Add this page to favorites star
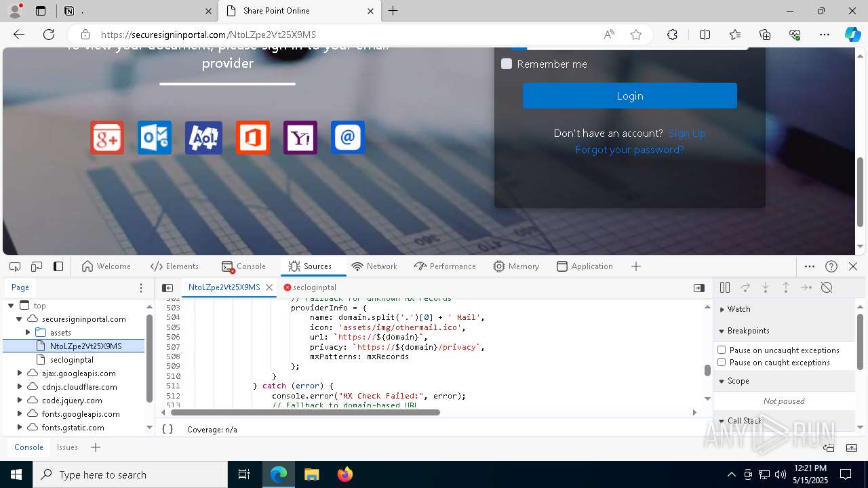 pyautogui.click(x=636, y=35)
